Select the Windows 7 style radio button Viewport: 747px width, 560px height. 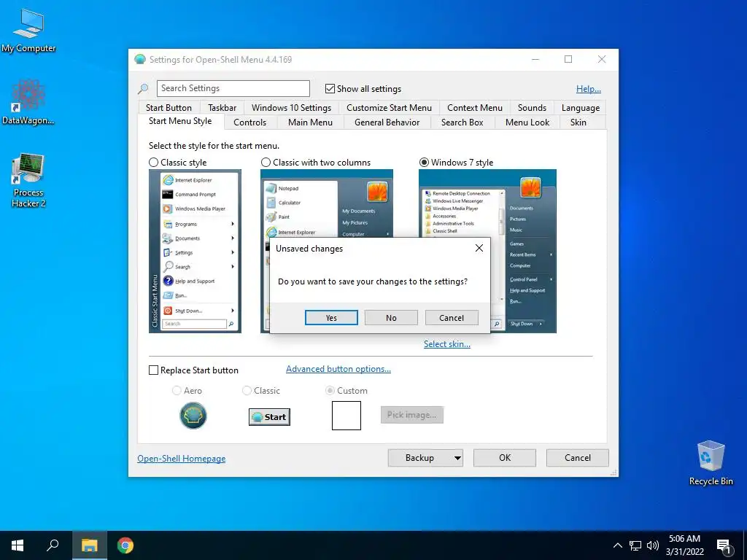click(x=424, y=163)
